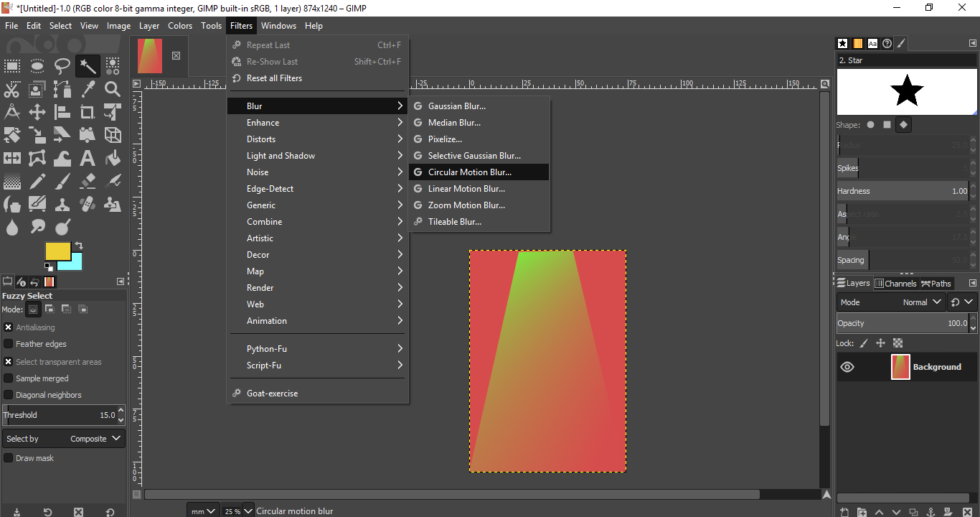Enable the Sample merged checkbox
The width and height of the screenshot is (980, 517).
tap(9, 378)
